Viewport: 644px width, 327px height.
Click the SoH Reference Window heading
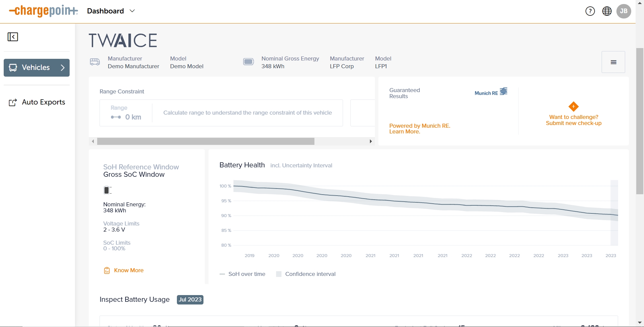coord(141,167)
